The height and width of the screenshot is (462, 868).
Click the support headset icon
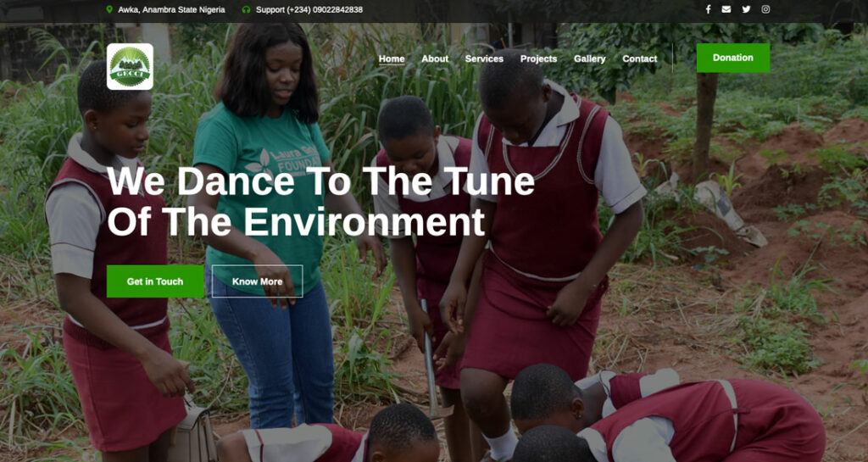click(x=247, y=9)
